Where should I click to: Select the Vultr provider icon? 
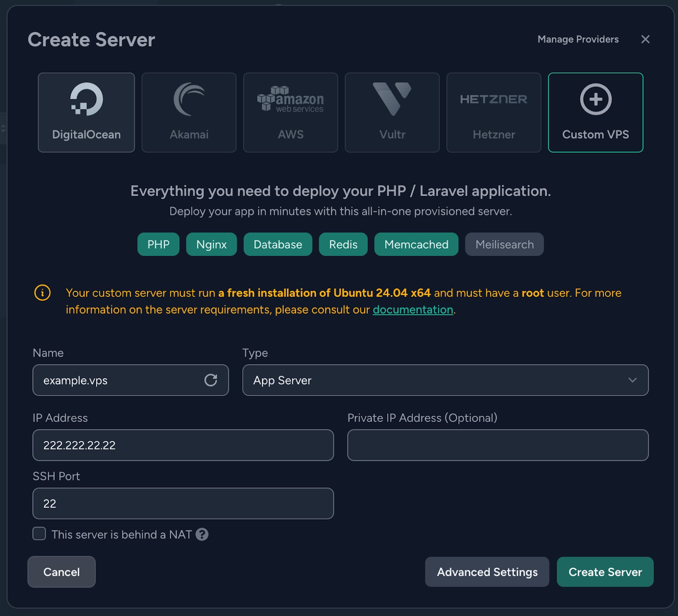tap(392, 99)
